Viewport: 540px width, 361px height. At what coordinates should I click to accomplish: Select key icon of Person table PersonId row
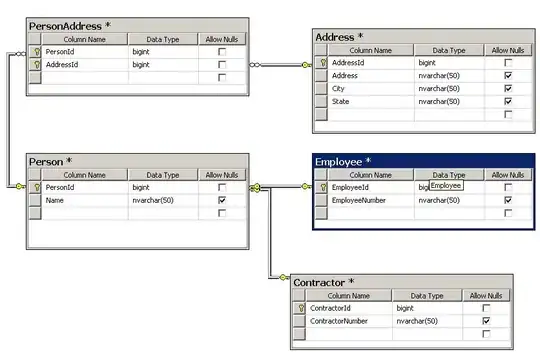point(37,187)
